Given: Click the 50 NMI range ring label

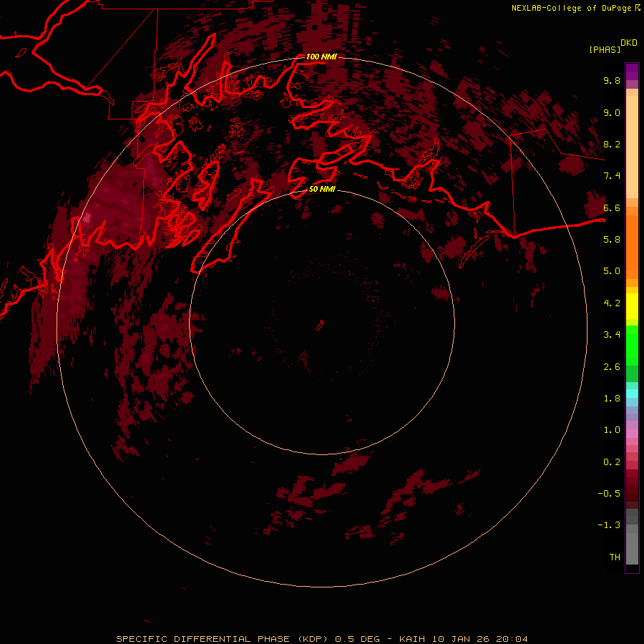Looking at the screenshot, I should 322,189.
